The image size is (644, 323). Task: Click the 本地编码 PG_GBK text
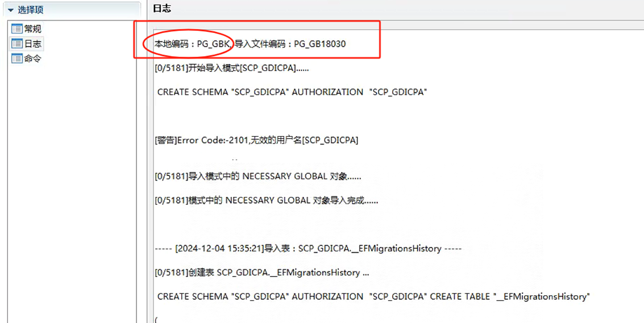coord(193,44)
